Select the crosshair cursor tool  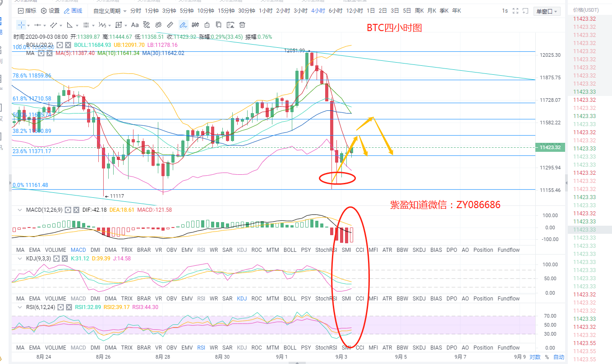22,25
